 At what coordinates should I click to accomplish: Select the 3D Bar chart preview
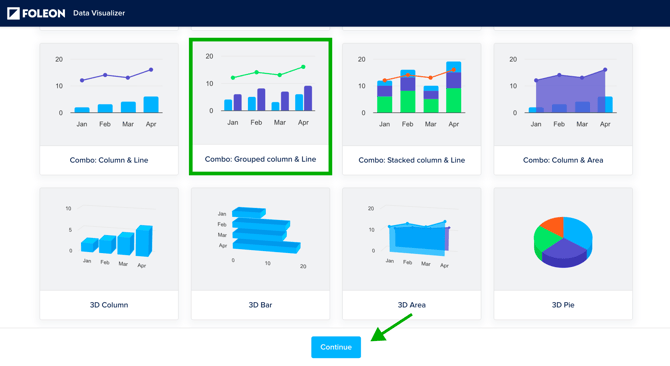pos(260,239)
